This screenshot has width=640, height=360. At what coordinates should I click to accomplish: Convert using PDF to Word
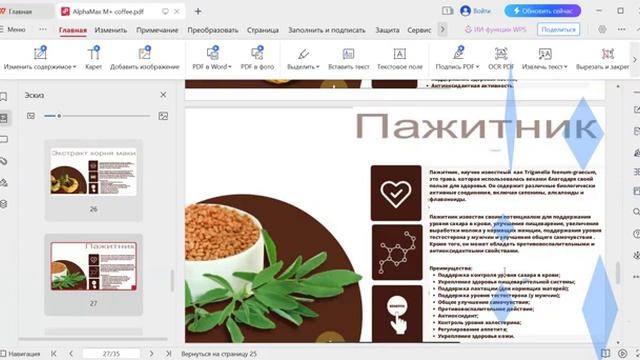pos(212,58)
